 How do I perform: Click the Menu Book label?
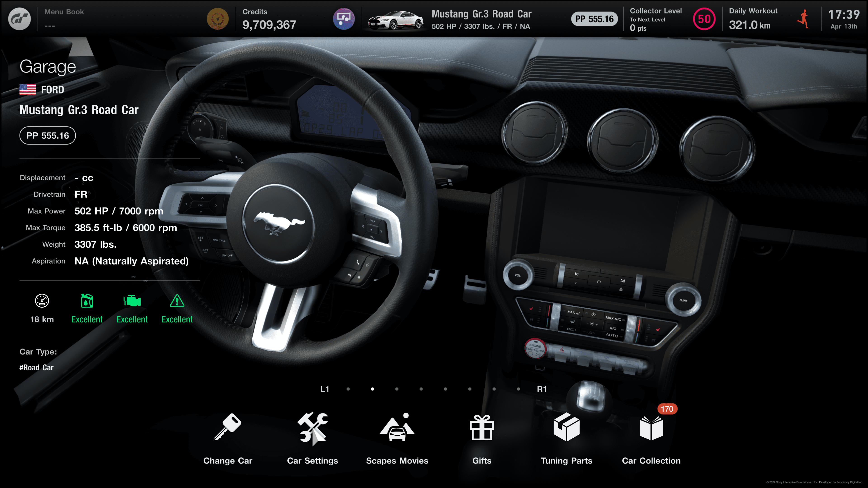[x=64, y=12]
